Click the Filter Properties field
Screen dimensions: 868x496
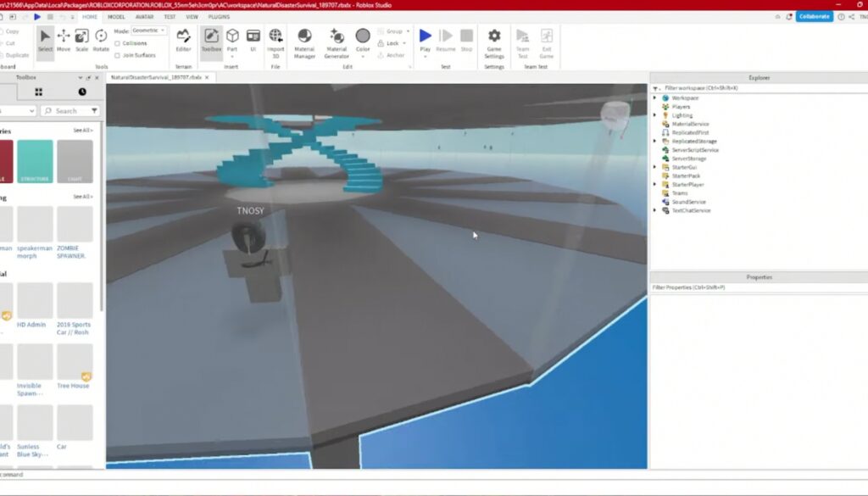[x=759, y=288]
